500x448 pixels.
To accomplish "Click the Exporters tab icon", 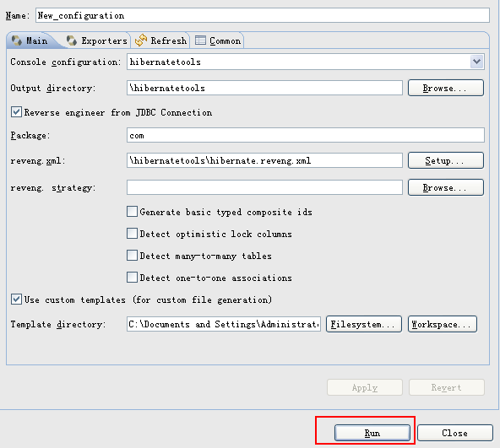I will click(72, 40).
